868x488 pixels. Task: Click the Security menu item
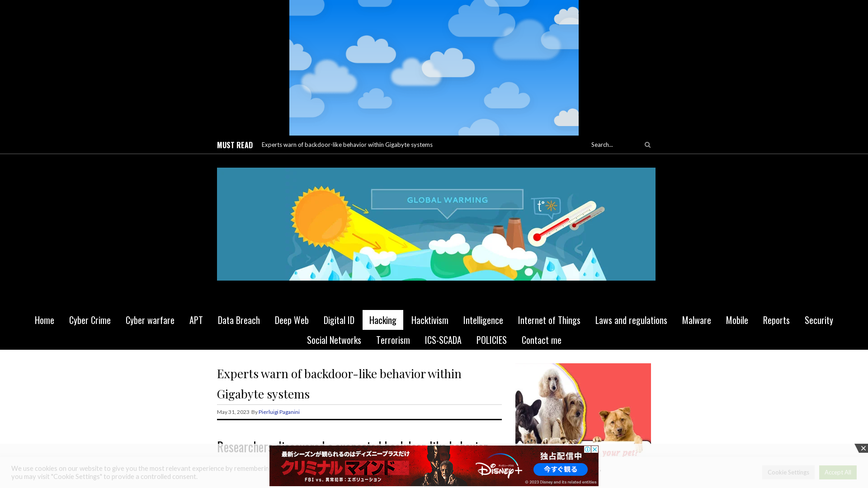coord(819,320)
